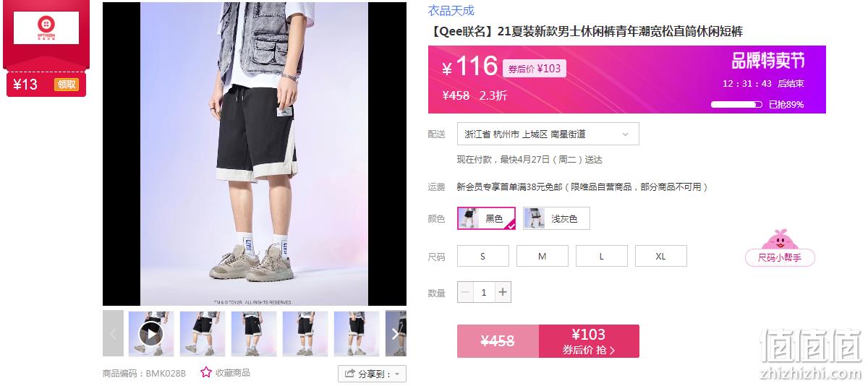Show next product thumbnails with right arrow

[x=396, y=333]
